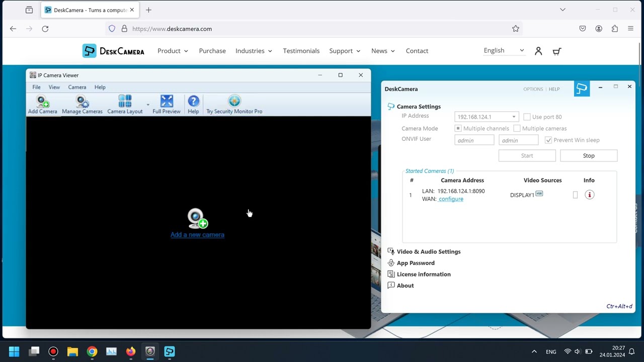Open the View menu in IP Camera Viewer

click(54, 87)
